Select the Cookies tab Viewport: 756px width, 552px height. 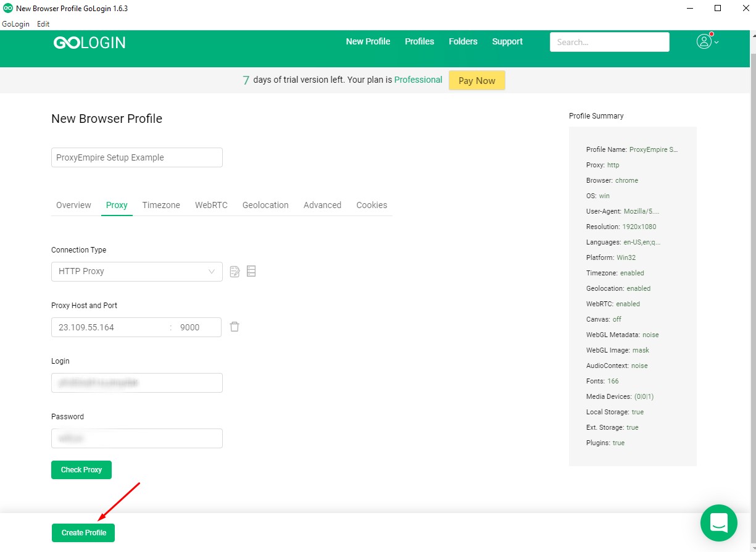pos(372,205)
